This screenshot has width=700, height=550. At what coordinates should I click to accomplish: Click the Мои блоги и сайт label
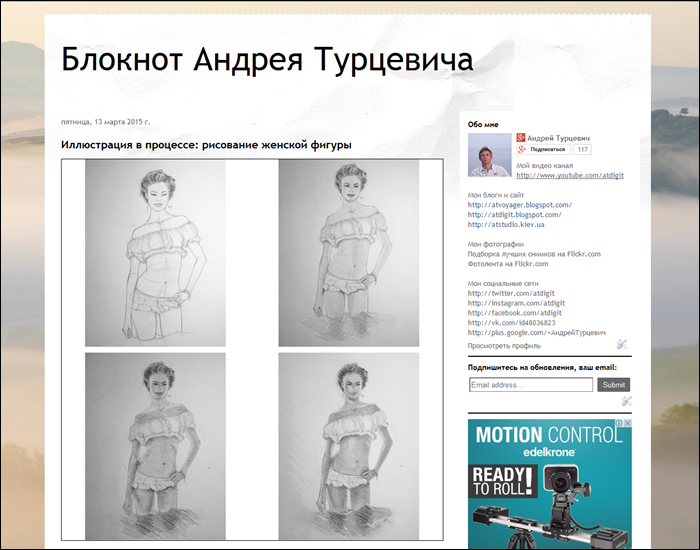pyautogui.click(x=496, y=195)
